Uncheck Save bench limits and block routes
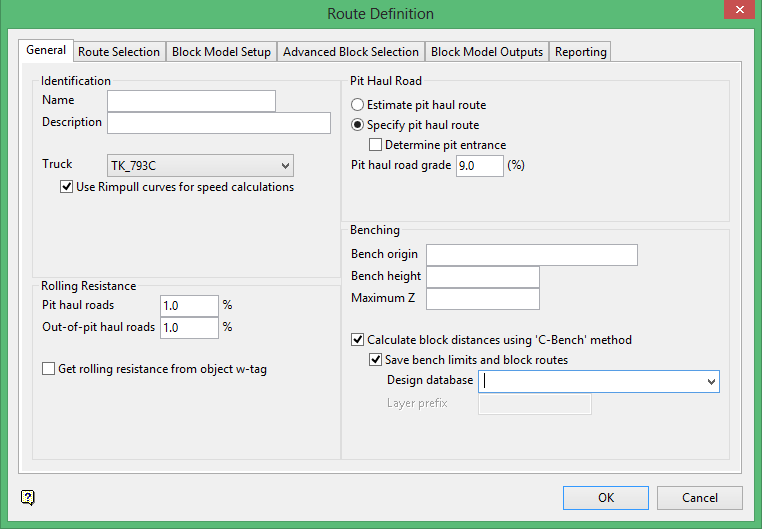This screenshot has width=762, height=529. (376, 360)
